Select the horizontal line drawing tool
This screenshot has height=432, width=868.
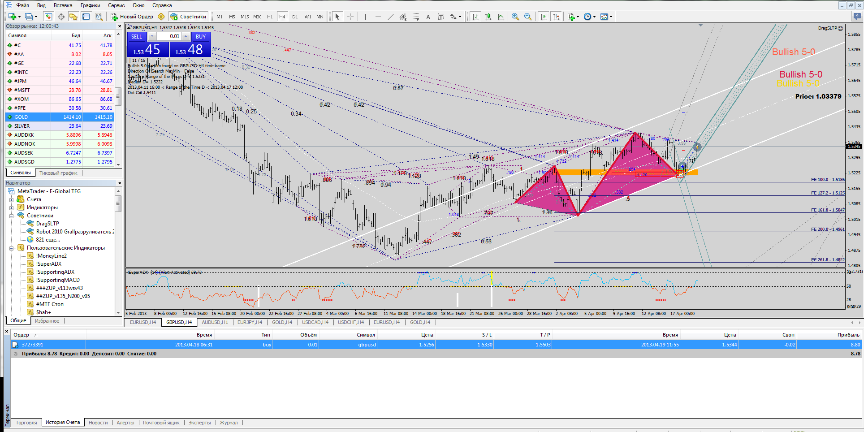(x=378, y=17)
